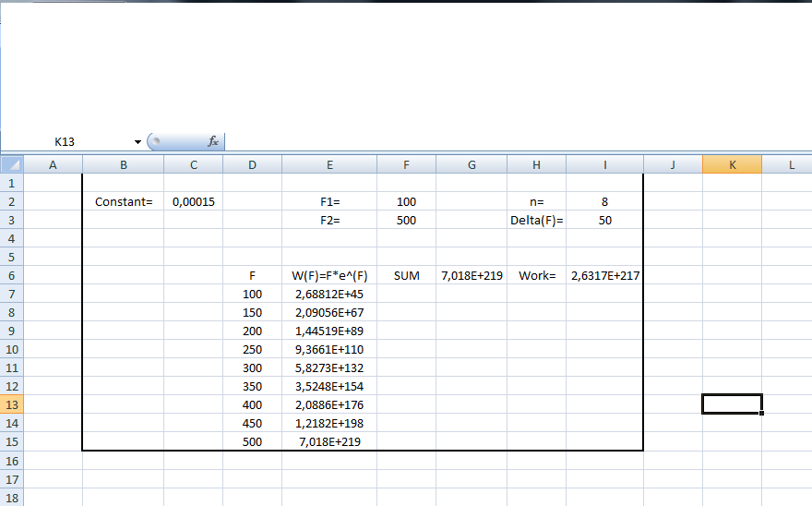
Task: Select the cell showing n value 8
Action: 604,201
